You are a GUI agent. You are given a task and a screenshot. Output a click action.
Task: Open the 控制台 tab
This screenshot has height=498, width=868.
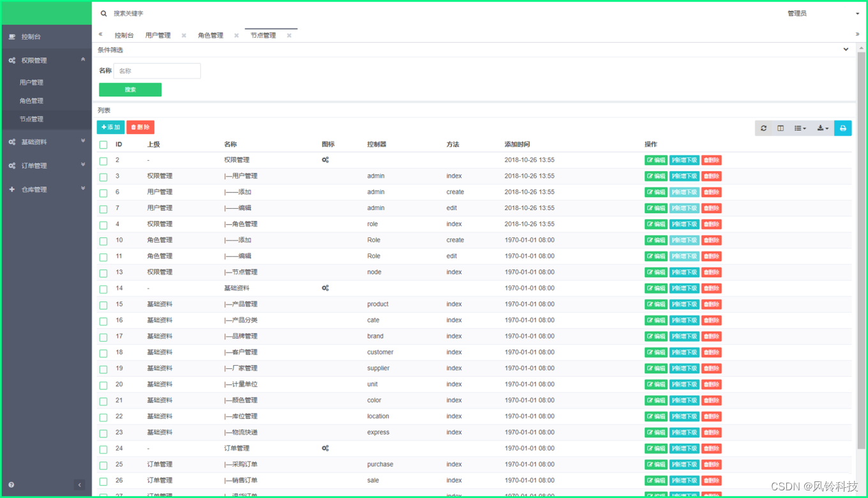(123, 34)
